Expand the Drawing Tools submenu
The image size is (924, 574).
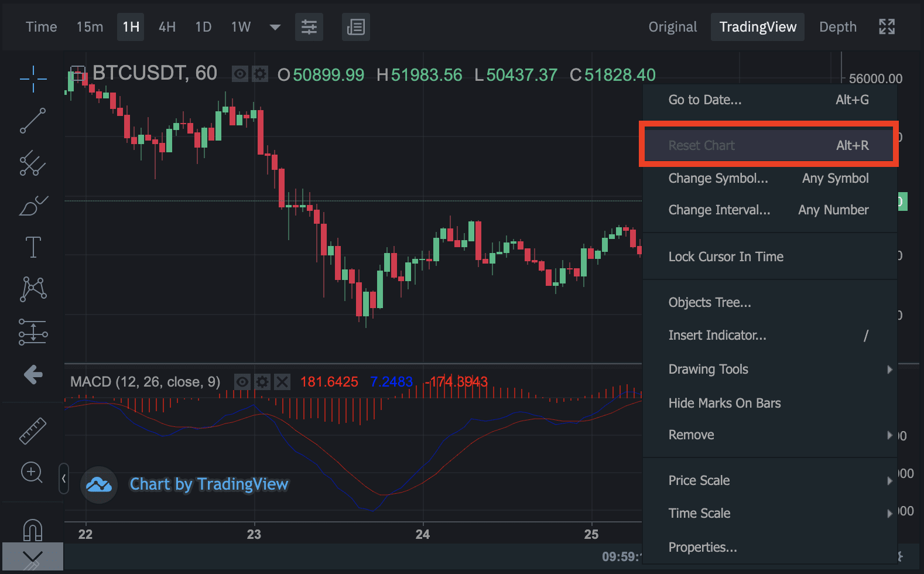coord(769,369)
